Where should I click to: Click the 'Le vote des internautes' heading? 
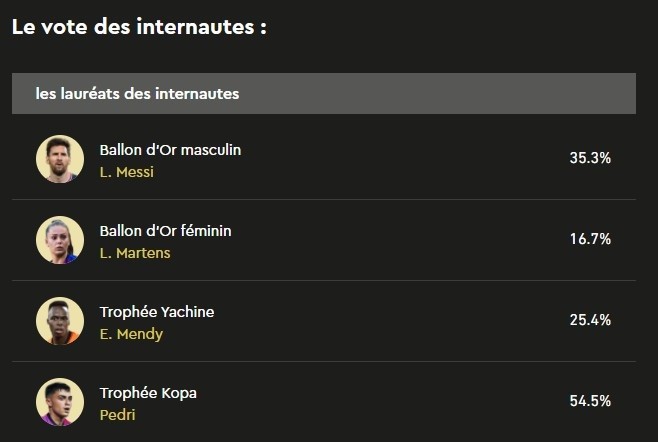click(x=139, y=27)
